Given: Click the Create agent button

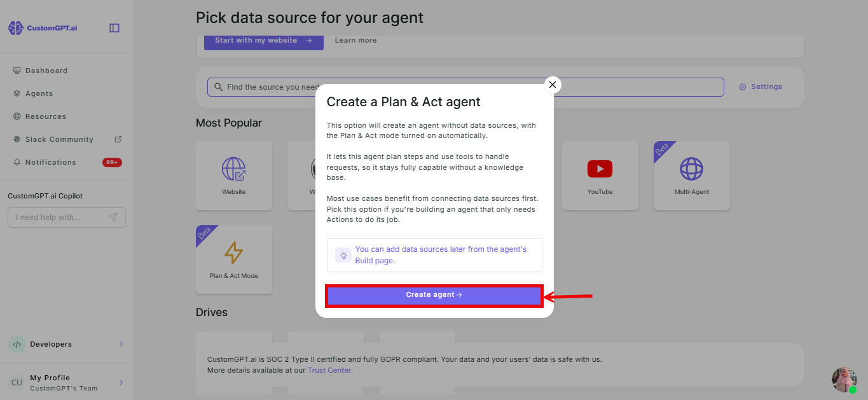Looking at the screenshot, I should [x=434, y=295].
